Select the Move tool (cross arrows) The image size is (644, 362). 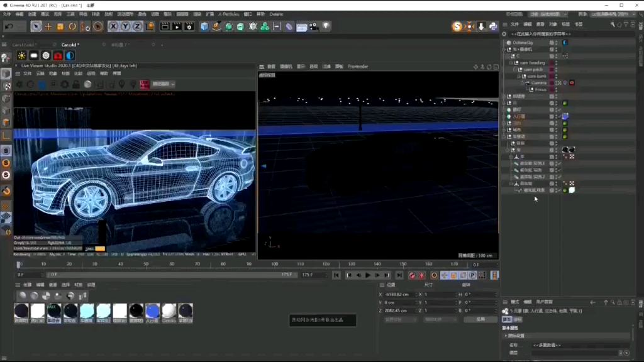(48, 26)
